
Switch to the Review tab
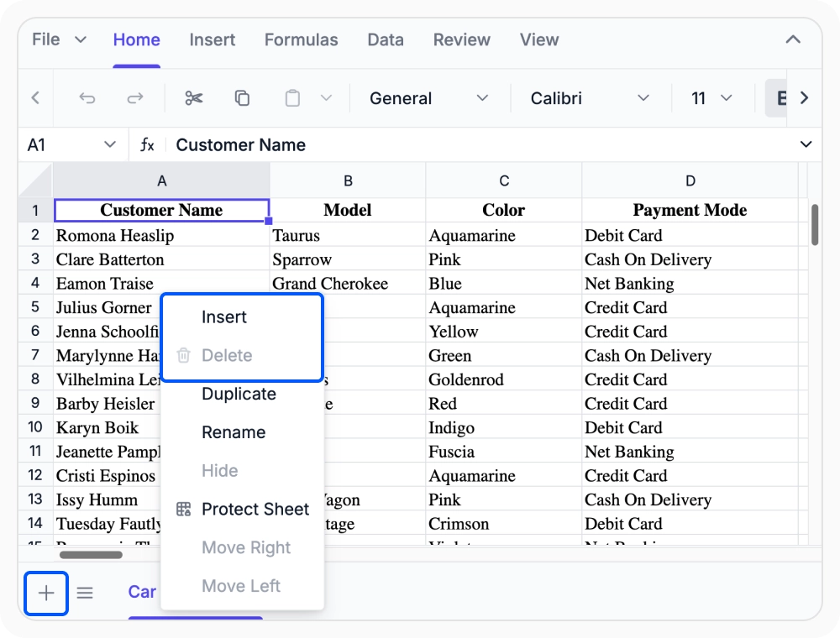pyautogui.click(x=462, y=39)
